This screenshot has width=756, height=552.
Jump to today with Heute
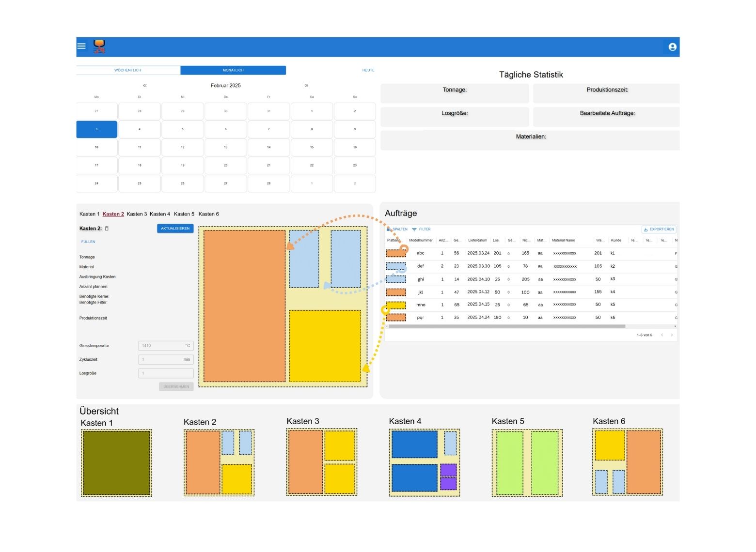click(368, 70)
